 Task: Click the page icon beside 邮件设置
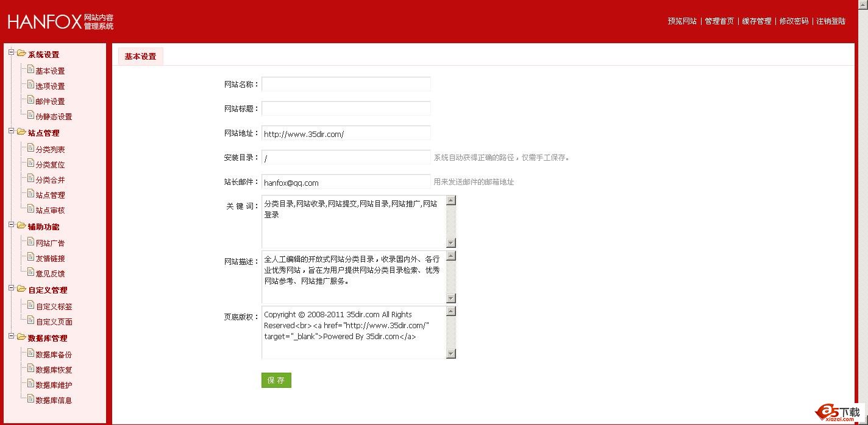click(30, 100)
